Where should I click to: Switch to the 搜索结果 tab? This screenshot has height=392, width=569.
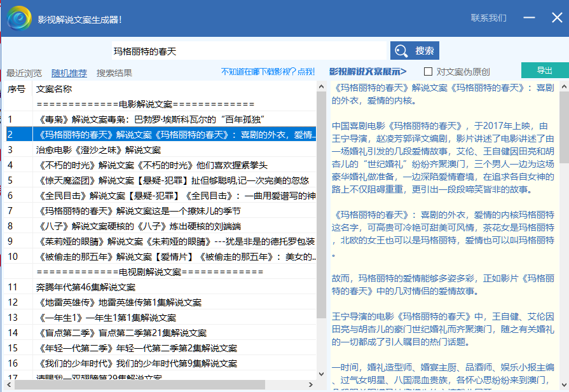pos(114,73)
